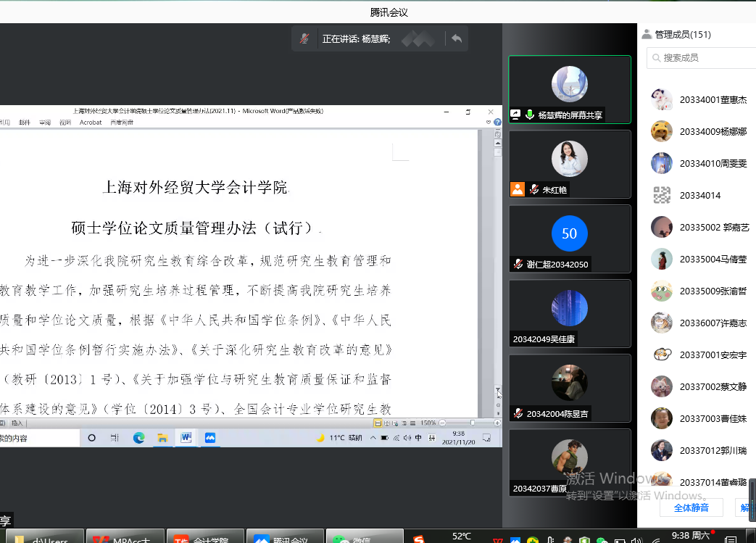
Task: Click the orange host icon beside 朱红艳
Action: tap(517, 189)
